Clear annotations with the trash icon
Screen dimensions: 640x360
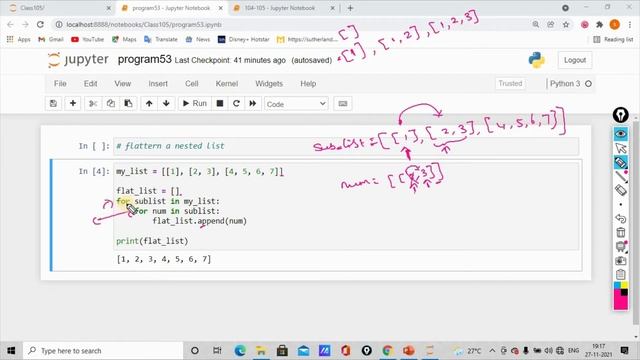click(x=620, y=233)
